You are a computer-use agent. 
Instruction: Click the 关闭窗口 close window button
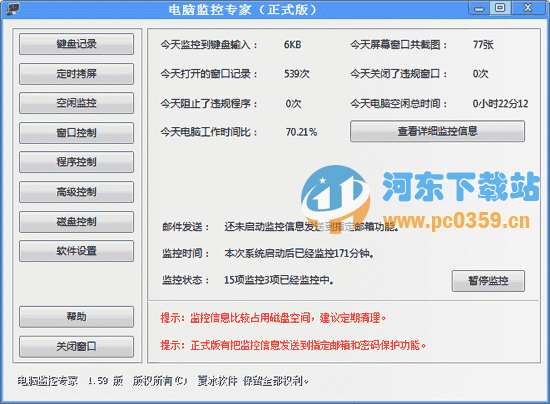tap(76, 346)
